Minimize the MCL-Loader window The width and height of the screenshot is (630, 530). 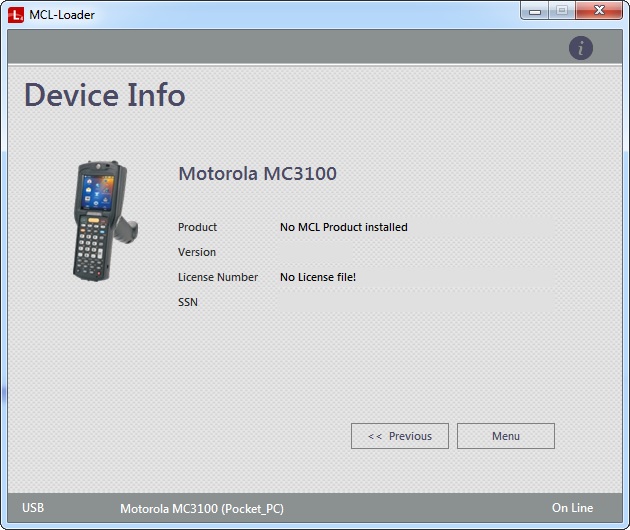click(535, 11)
